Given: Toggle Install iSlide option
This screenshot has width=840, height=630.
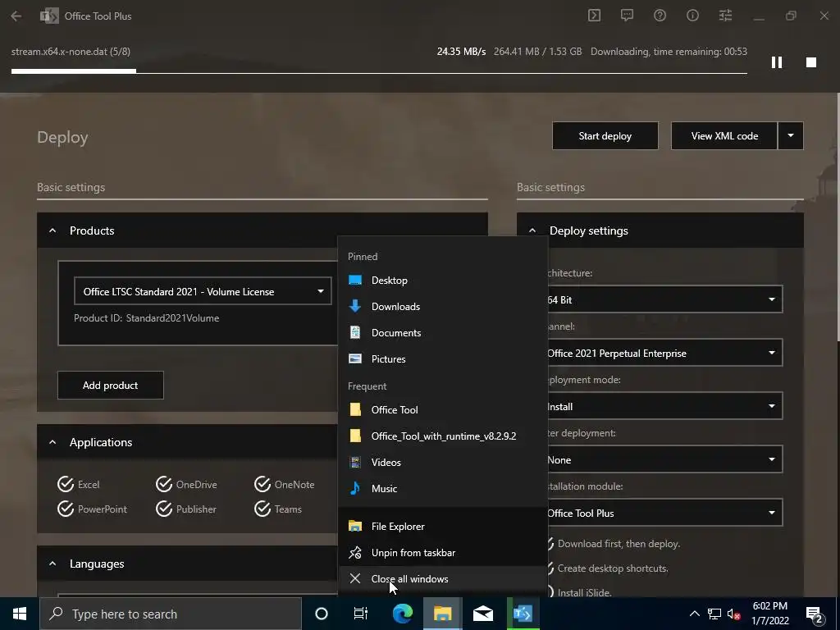Looking at the screenshot, I should tap(580, 592).
